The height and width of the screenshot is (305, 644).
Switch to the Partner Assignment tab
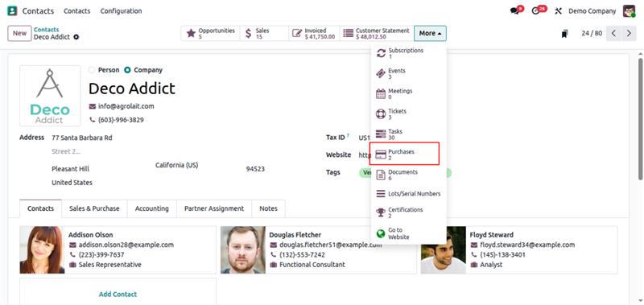[214, 208]
